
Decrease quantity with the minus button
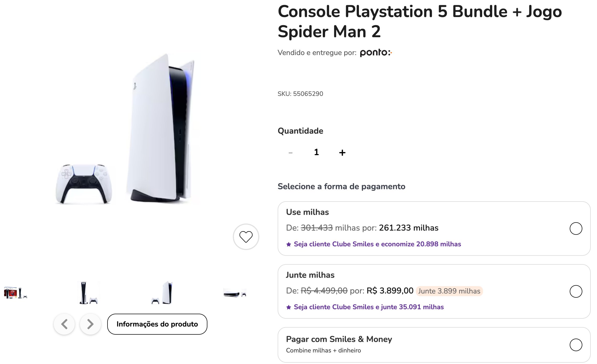pyautogui.click(x=291, y=153)
